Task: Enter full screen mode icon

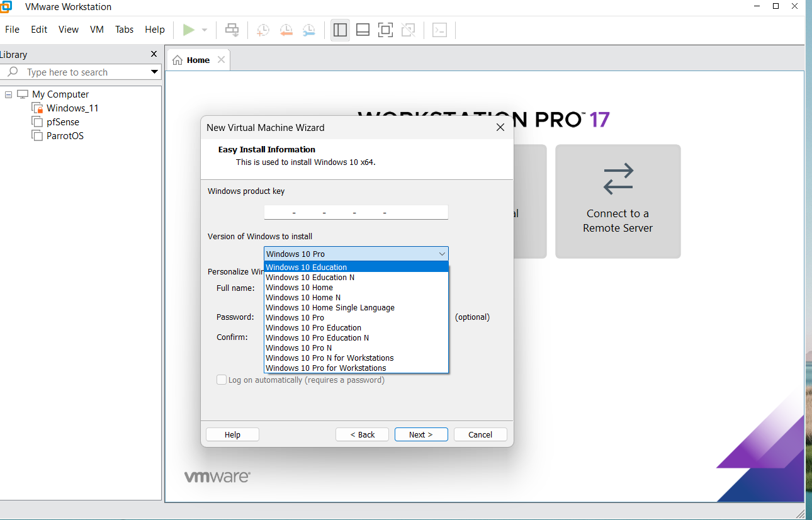Action: (385, 30)
